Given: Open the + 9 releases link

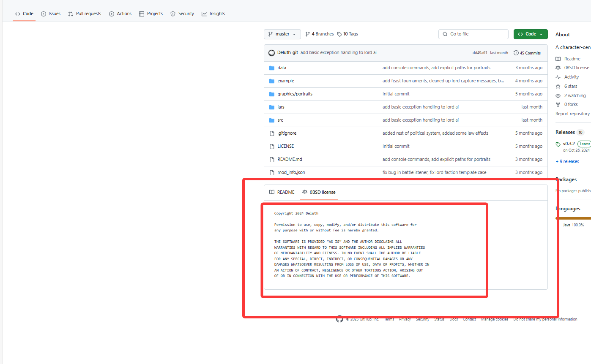Looking at the screenshot, I should [x=567, y=161].
